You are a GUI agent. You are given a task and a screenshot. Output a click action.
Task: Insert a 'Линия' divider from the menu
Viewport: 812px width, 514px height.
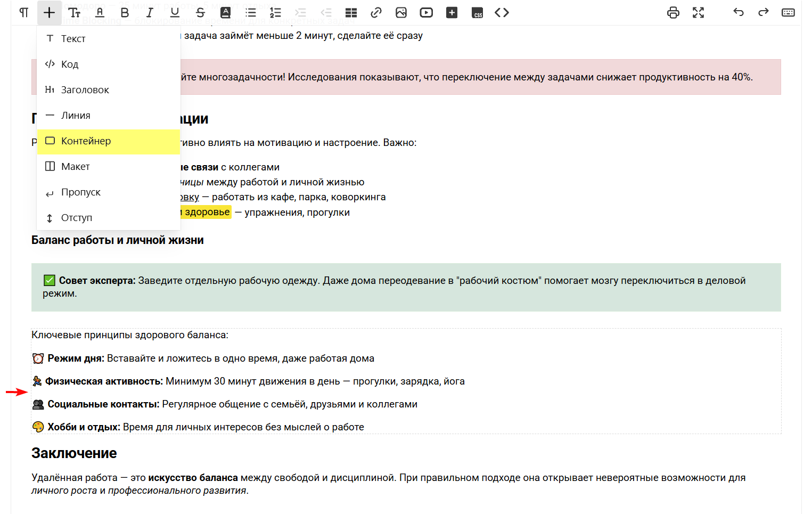point(109,115)
